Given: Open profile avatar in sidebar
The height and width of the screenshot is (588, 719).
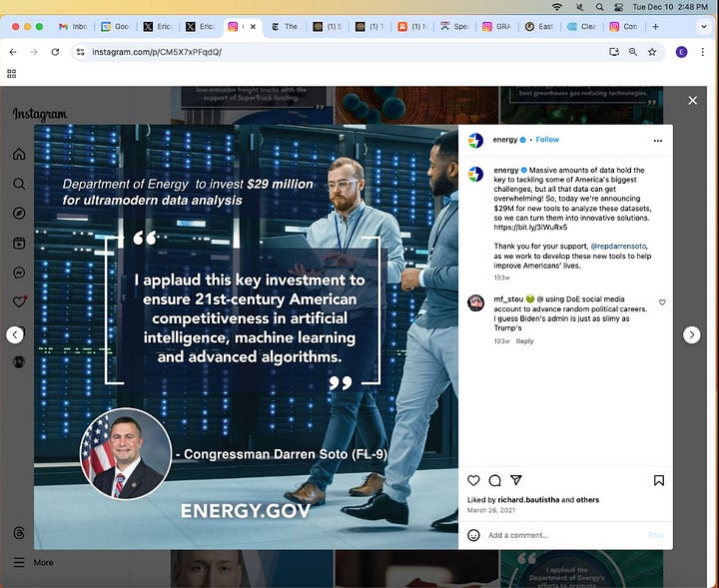Looking at the screenshot, I should point(19,362).
